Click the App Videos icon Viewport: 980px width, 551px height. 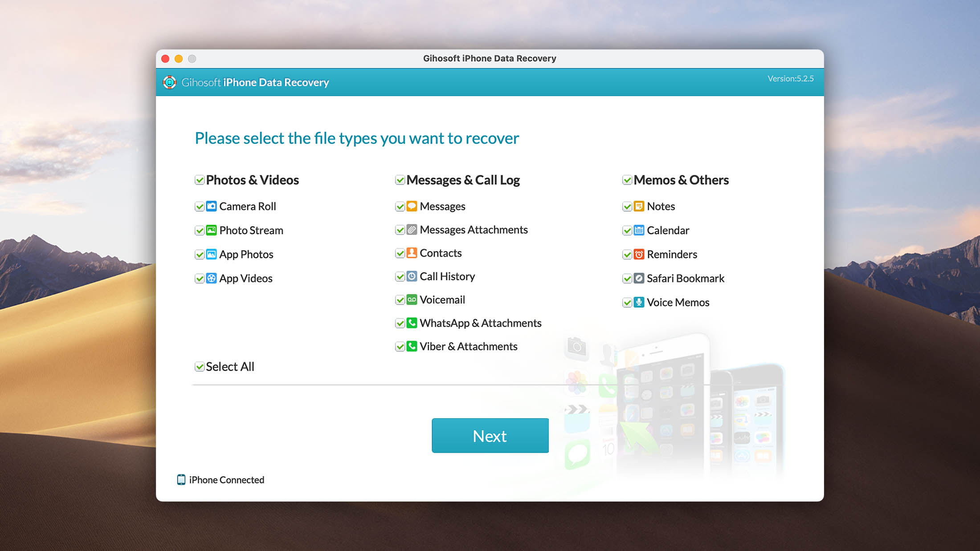click(211, 278)
